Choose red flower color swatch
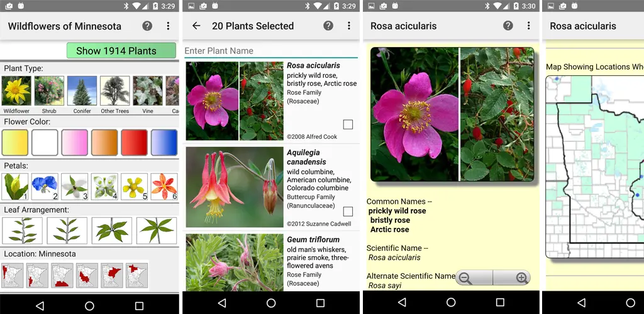644x314 pixels. pyautogui.click(x=135, y=143)
